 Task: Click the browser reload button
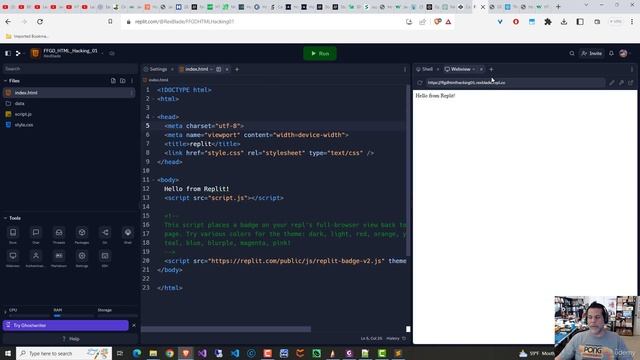pyautogui.click(x=40, y=22)
